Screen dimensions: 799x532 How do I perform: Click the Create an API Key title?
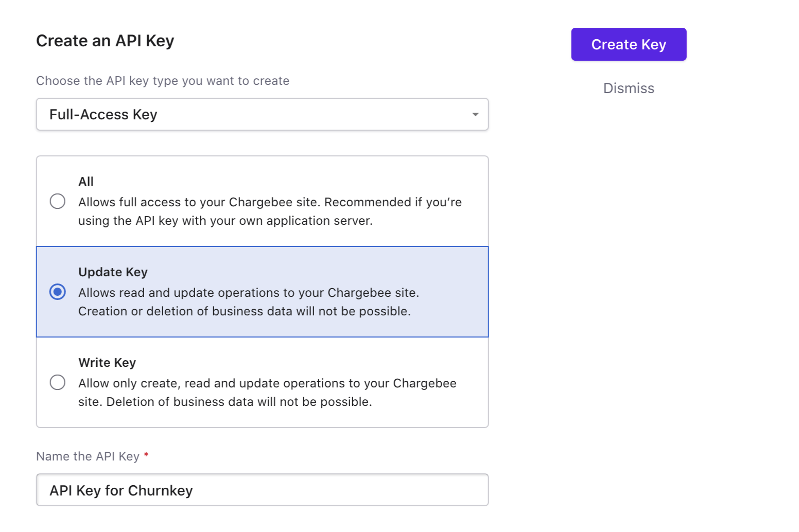105,41
